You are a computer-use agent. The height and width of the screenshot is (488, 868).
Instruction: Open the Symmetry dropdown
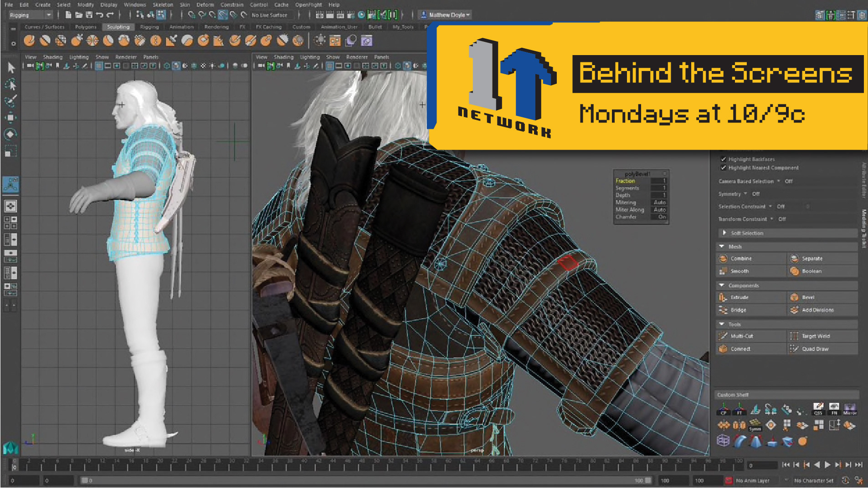pos(746,194)
